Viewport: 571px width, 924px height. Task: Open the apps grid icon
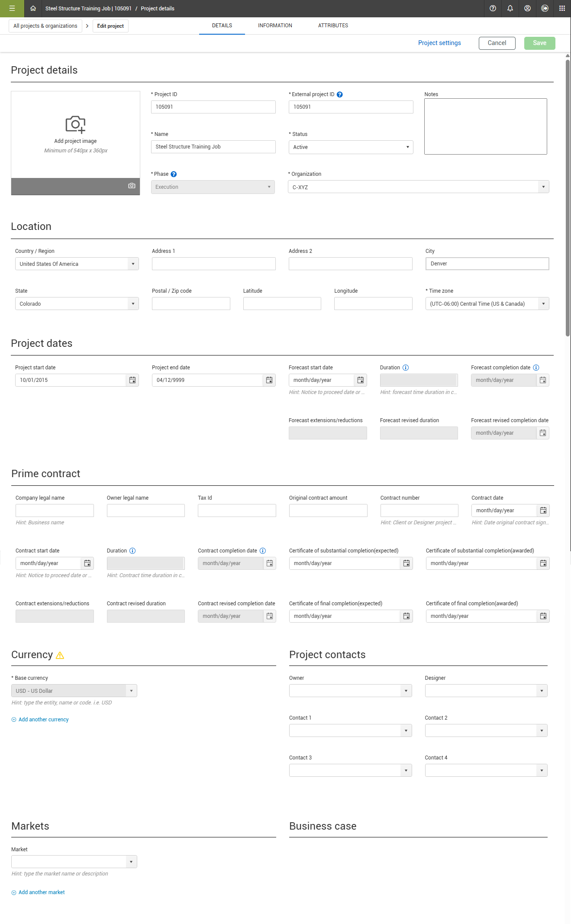[x=562, y=9]
